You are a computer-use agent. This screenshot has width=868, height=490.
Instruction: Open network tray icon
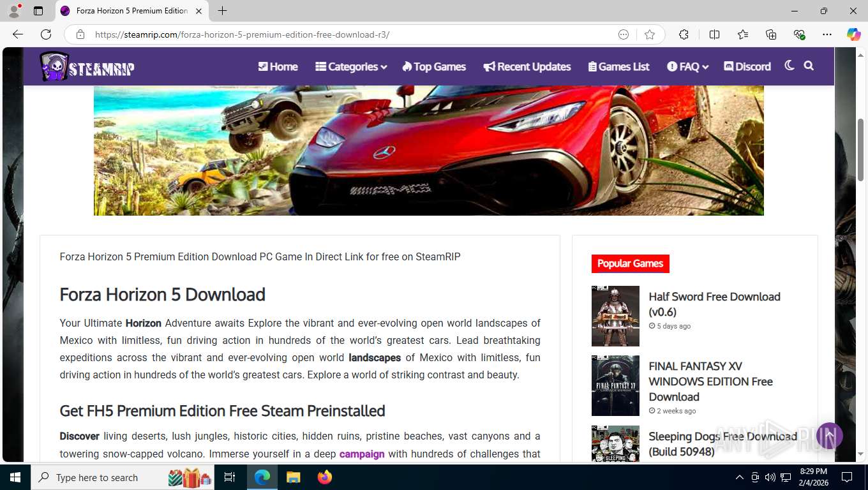(786, 477)
